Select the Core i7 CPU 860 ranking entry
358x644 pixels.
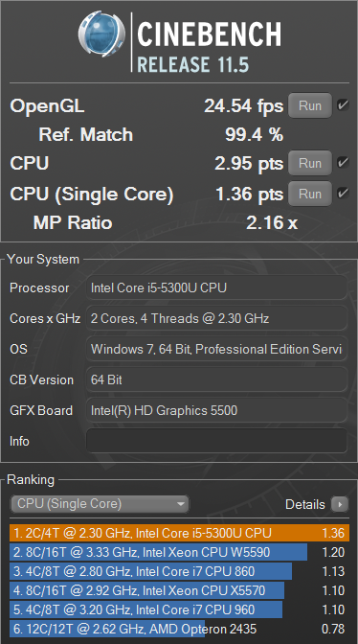tap(179, 571)
